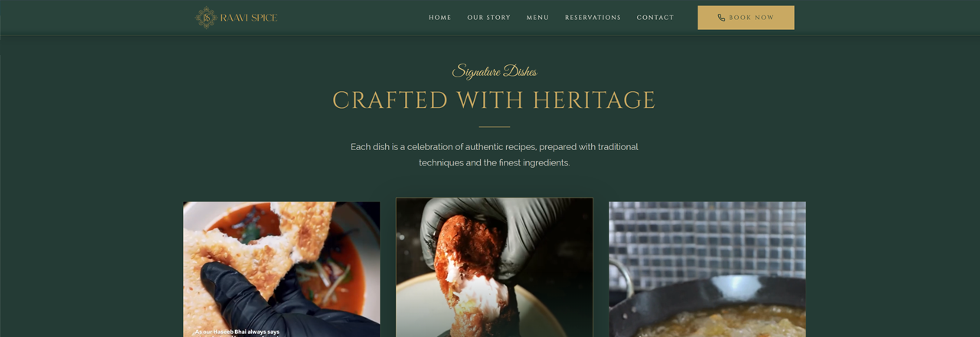
Task: Open the Our Story page
Action: pyautogui.click(x=489, y=18)
